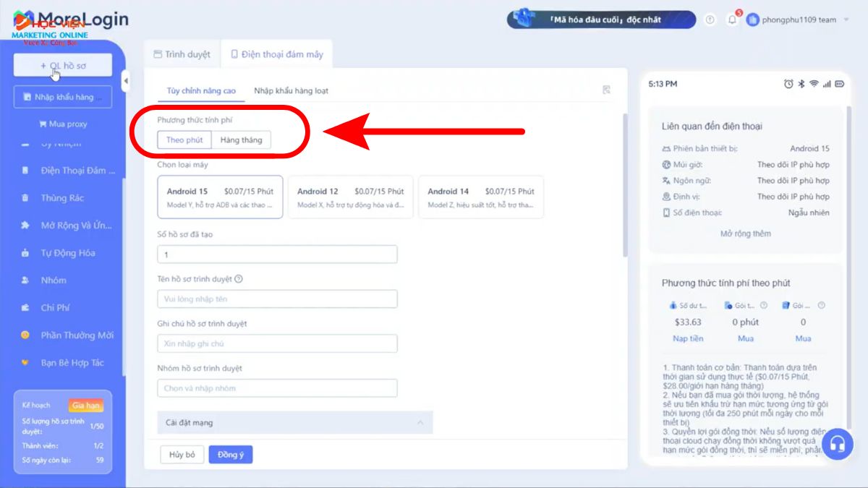Switch to the Trình duyệt tab

coord(182,54)
